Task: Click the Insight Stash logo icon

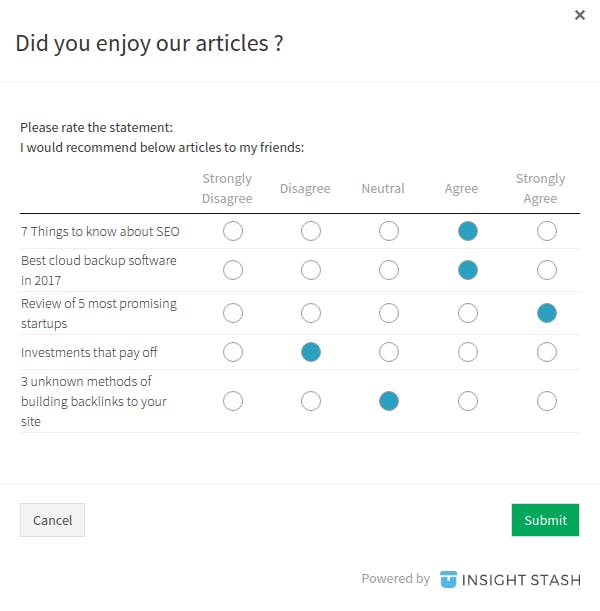Action: pos(448,579)
